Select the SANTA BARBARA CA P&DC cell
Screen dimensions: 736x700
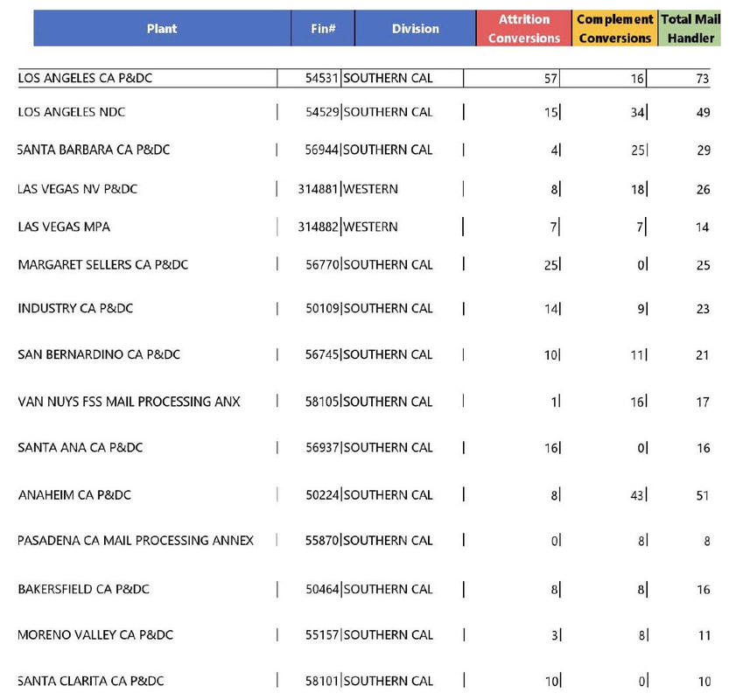(94, 150)
